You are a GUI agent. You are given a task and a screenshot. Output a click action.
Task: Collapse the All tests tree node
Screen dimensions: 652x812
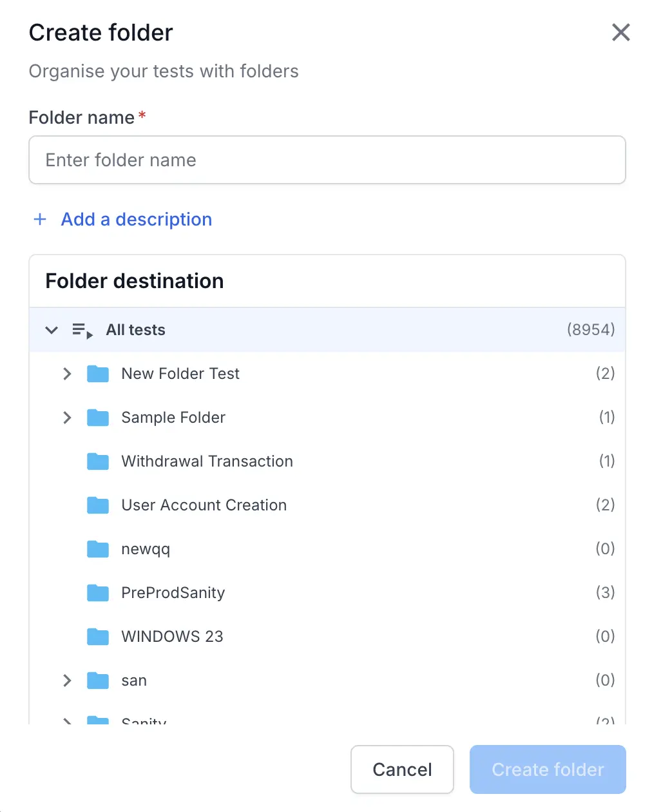tap(52, 330)
